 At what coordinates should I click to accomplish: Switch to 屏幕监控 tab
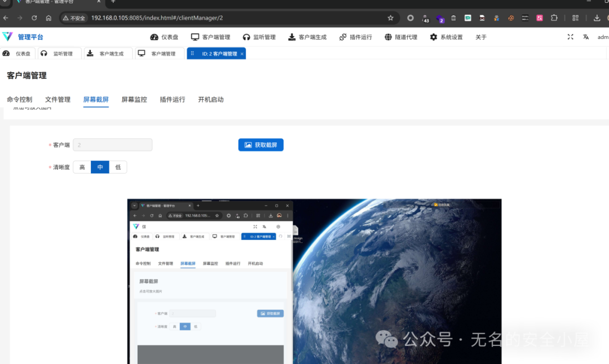pyautogui.click(x=134, y=100)
